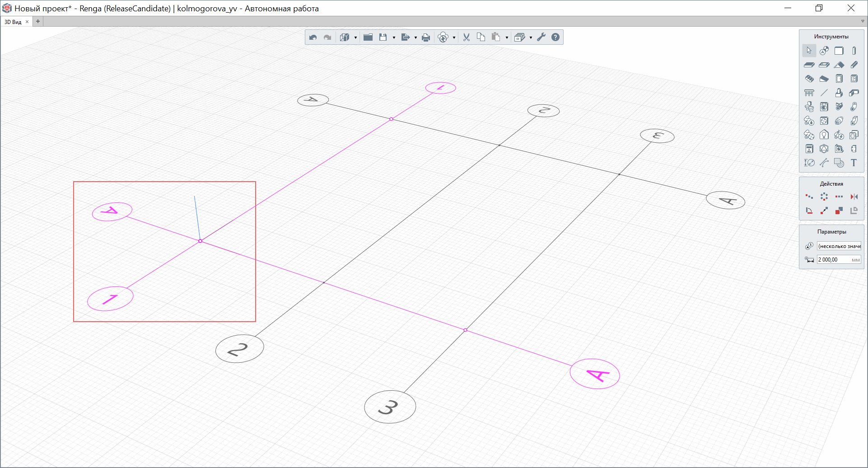
Task: Expand the 3D view style dropdown arrow
Action: [x=355, y=37]
